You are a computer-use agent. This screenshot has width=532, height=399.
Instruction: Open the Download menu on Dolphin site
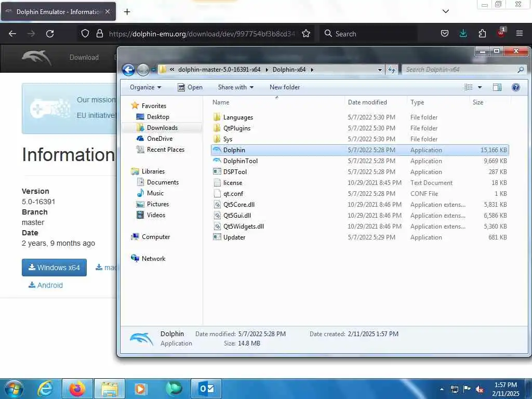point(84,57)
